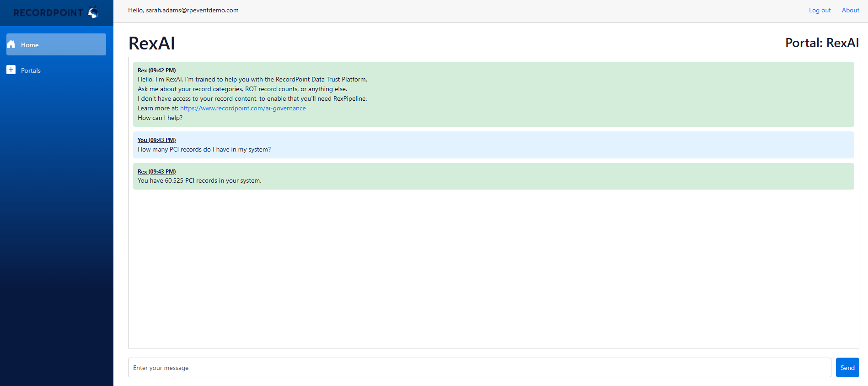Screen dimensions: 868x386
Task: Click the sarah.adams greeting text in header
Action: 183,10
